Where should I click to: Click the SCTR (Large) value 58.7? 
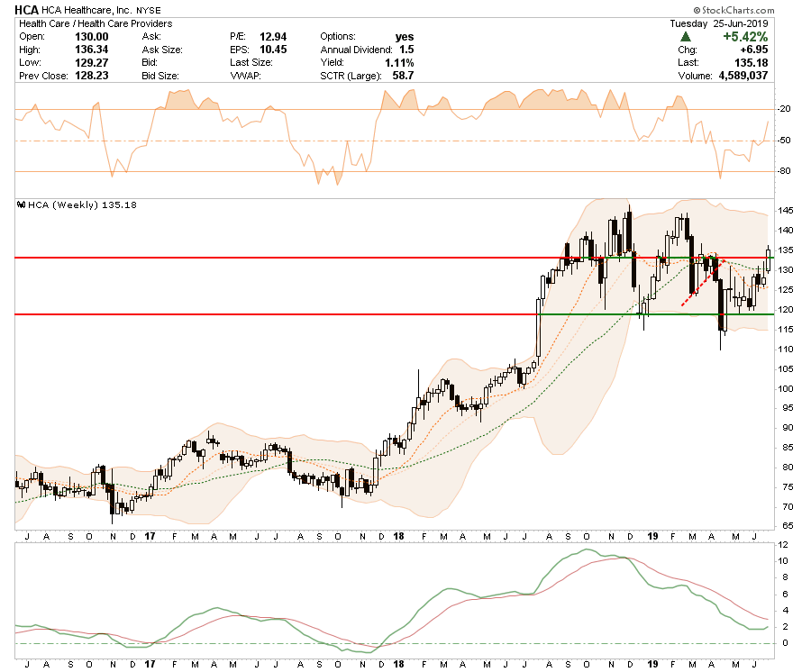coord(403,76)
